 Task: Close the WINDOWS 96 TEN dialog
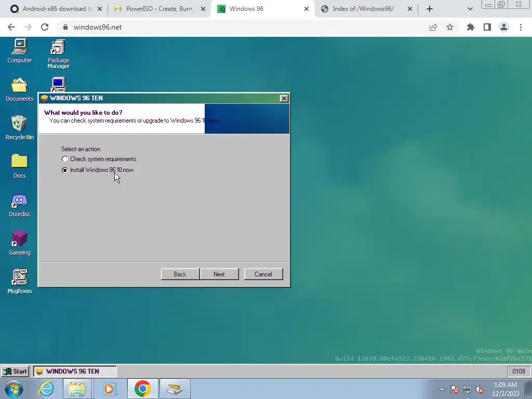284,98
